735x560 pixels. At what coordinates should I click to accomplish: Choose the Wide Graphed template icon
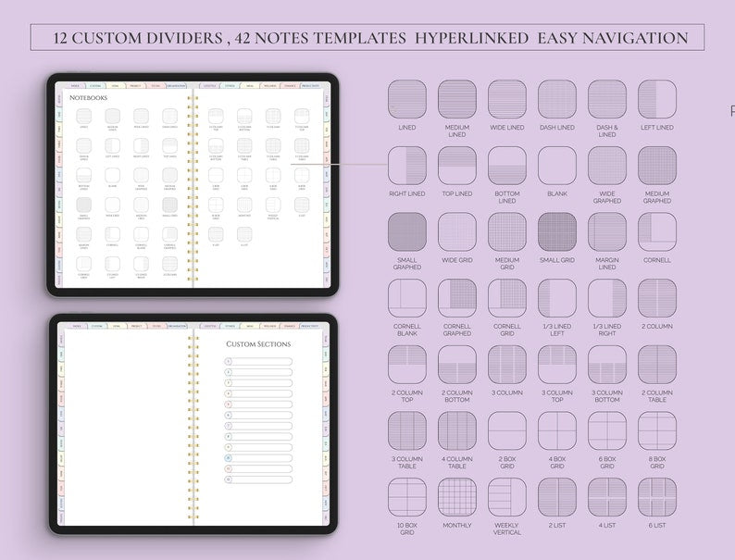point(607,166)
